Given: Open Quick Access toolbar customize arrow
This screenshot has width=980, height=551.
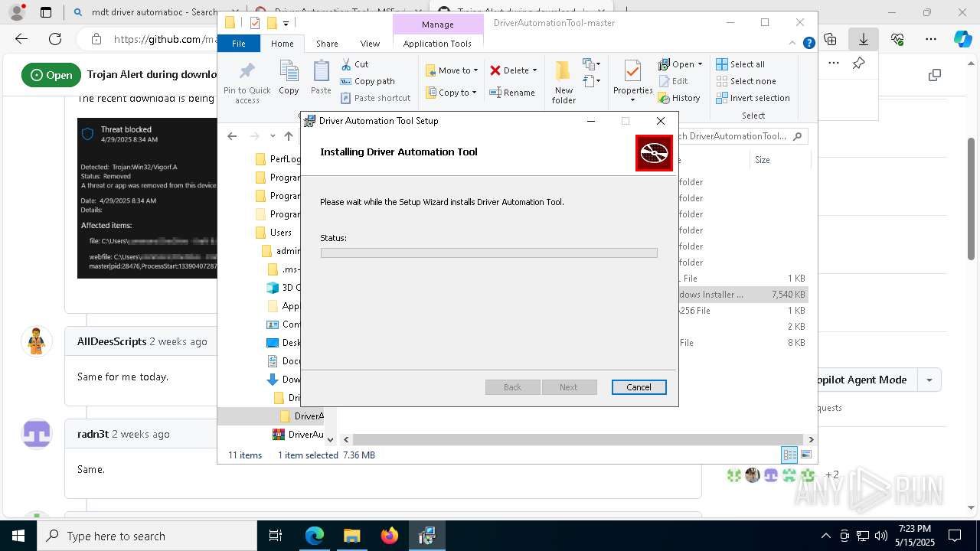Looking at the screenshot, I should (286, 24).
